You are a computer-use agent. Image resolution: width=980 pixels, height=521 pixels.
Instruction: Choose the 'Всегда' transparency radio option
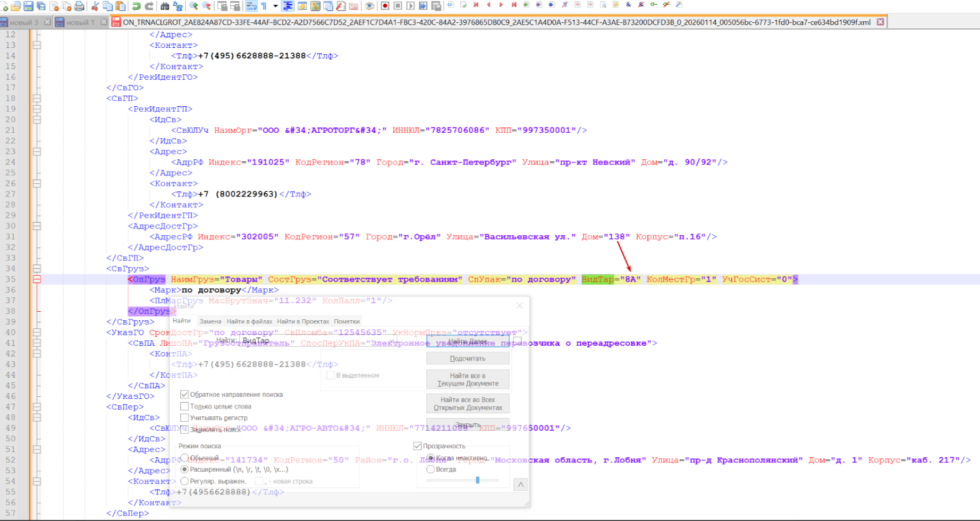430,469
